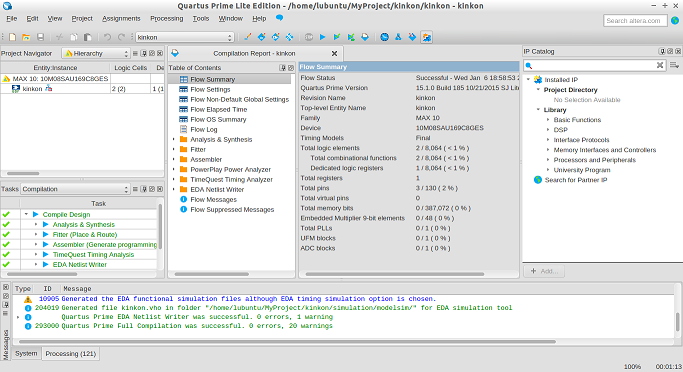Clear the IP Catalog search field
The width and height of the screenshot is (683, 372).
click(660, 65)
